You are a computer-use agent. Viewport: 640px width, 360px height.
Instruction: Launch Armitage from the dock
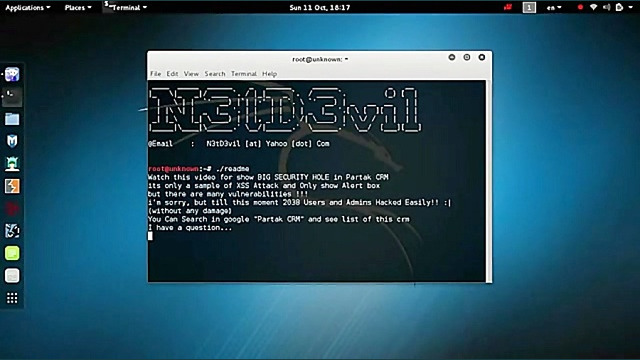click(12, 164)
